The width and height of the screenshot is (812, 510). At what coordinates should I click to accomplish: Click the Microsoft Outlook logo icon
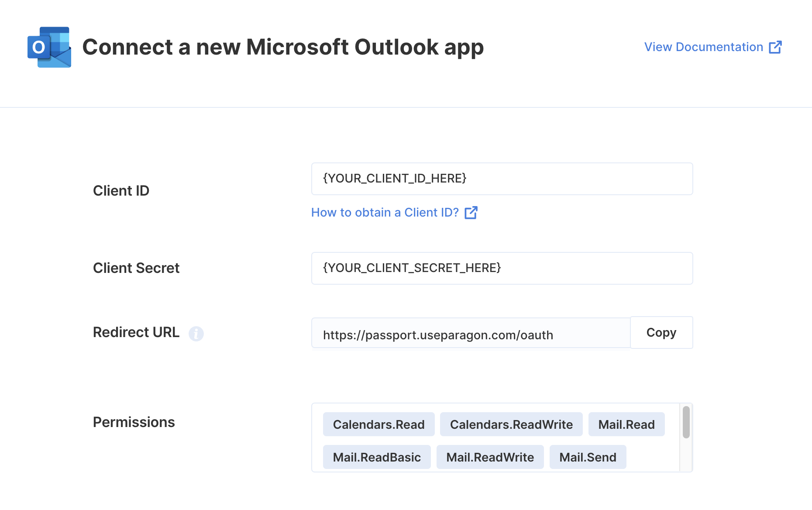[x=49, y=47]
